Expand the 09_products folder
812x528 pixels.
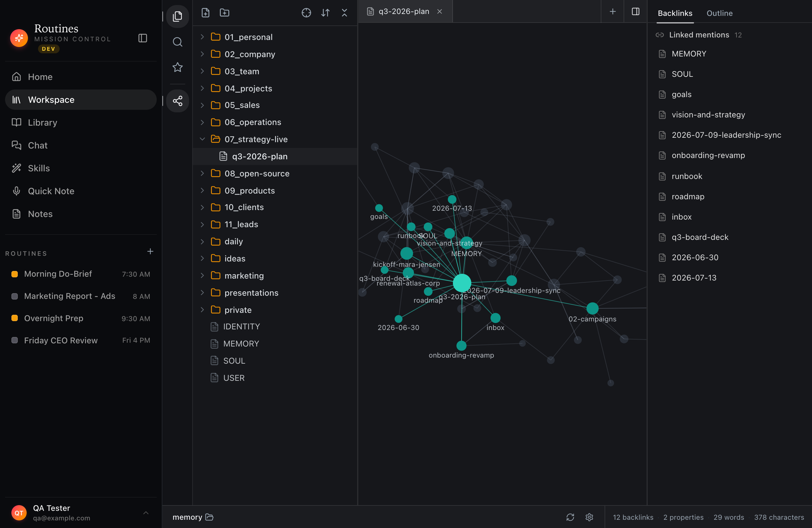pos(275,190)
